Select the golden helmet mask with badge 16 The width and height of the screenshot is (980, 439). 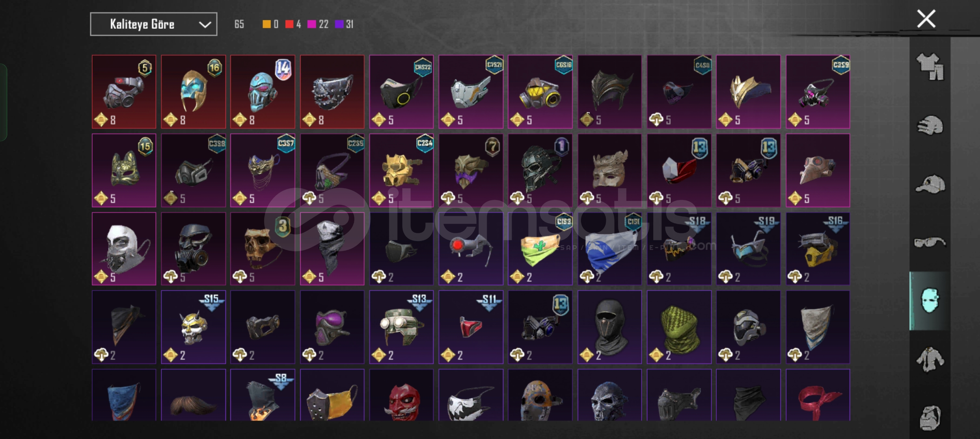[x=193, y=92]
